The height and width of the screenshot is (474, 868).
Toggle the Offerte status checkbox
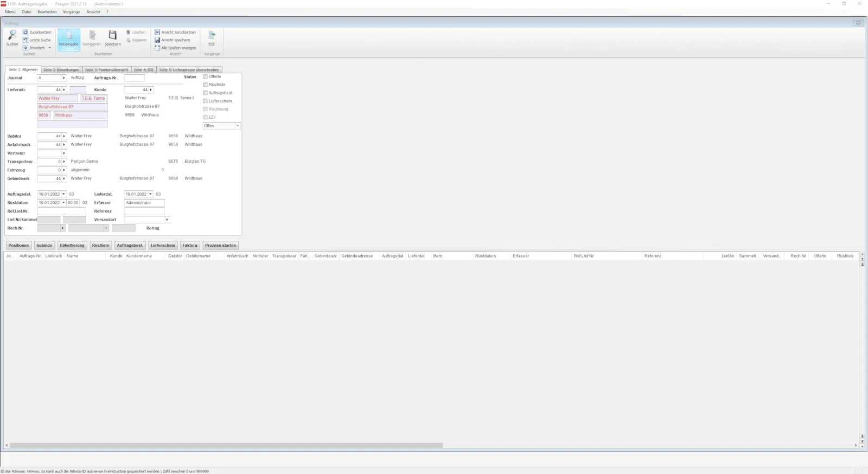pyautogui.click(x=206, y=76)
